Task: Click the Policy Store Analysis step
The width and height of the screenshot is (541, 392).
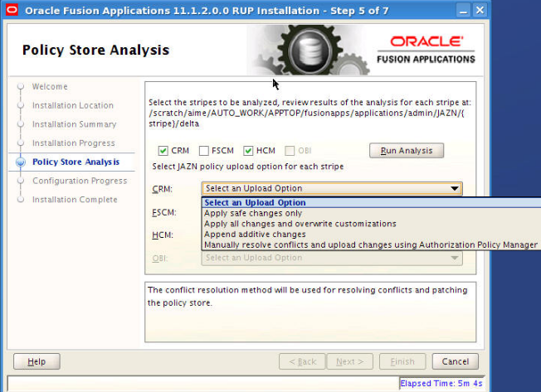Action: coord(76,162)
